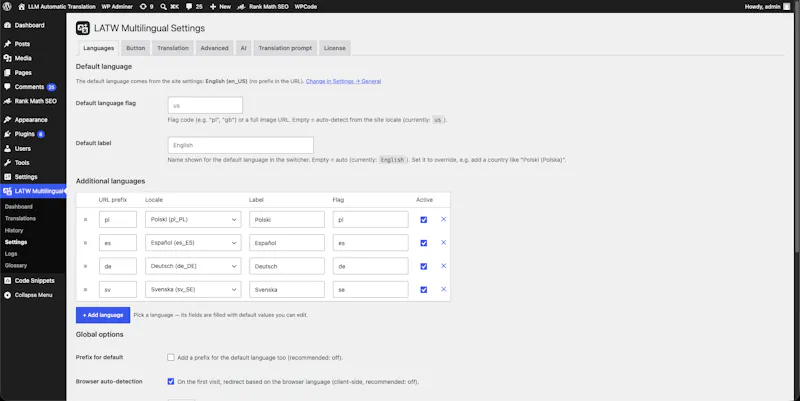Open Appearance from the sidebar

[33, 120]
